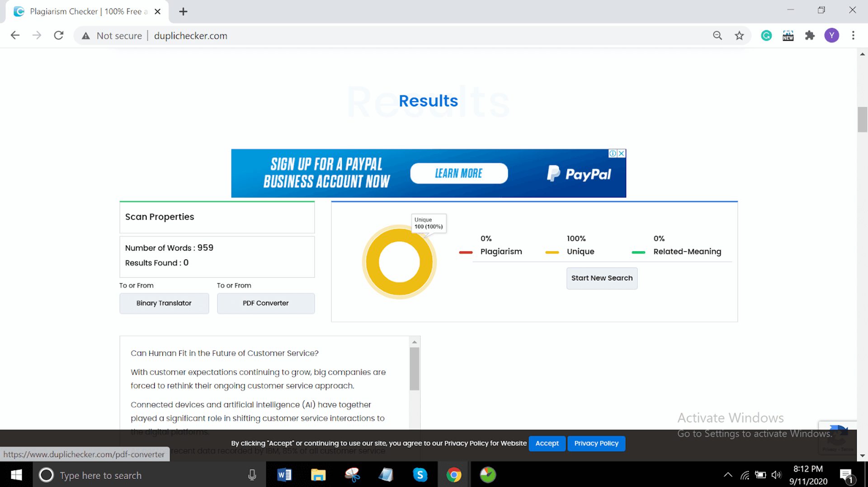Open Skype from the taskbar
868x487 pixels.
click(420, 475)
